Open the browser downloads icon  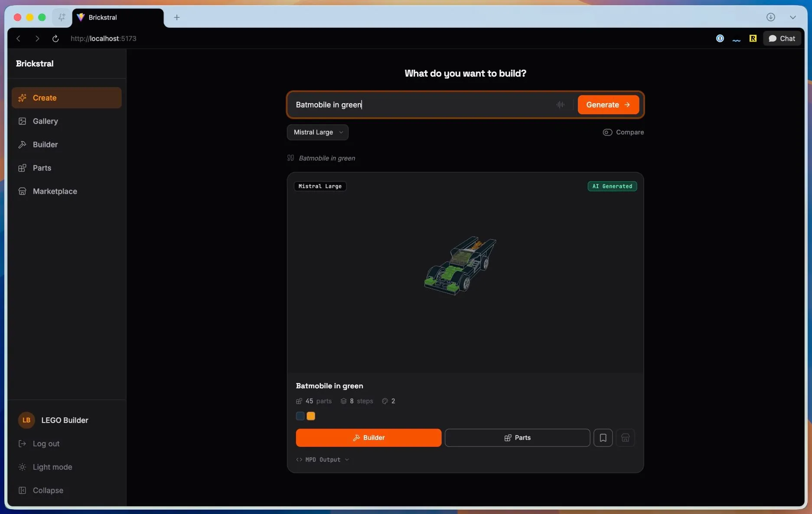pos(770,17)
